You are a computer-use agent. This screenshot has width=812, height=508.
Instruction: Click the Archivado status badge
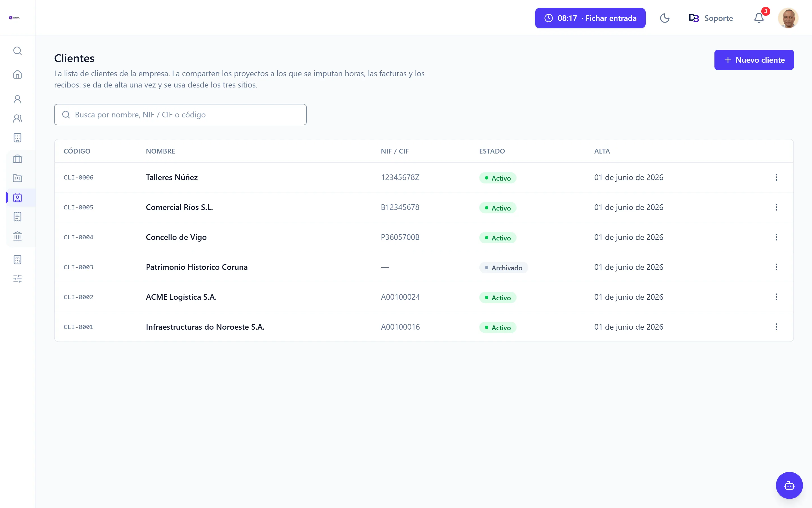[503, 268]
